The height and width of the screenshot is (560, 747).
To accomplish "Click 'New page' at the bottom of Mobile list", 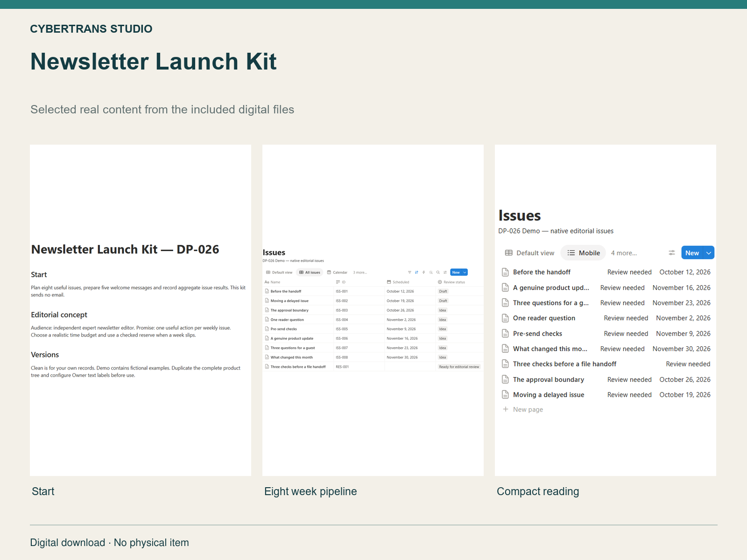I will (x=528, y=409).
